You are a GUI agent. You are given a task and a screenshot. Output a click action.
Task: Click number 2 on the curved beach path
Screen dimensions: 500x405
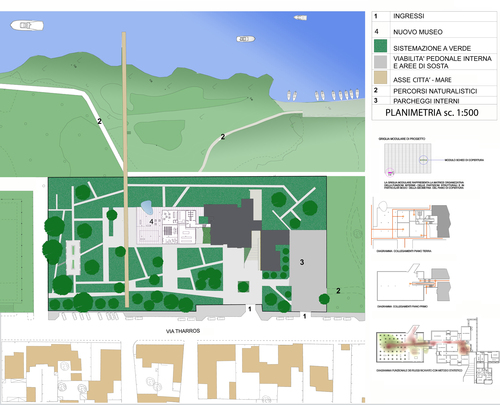(x=223, y=136)
